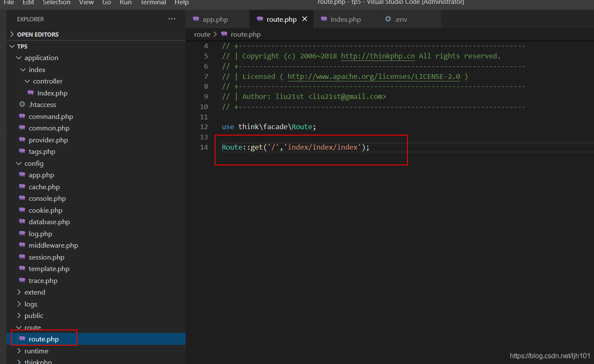Open the File menu
The height and width of the screenshot is (364, 594).
9,3
